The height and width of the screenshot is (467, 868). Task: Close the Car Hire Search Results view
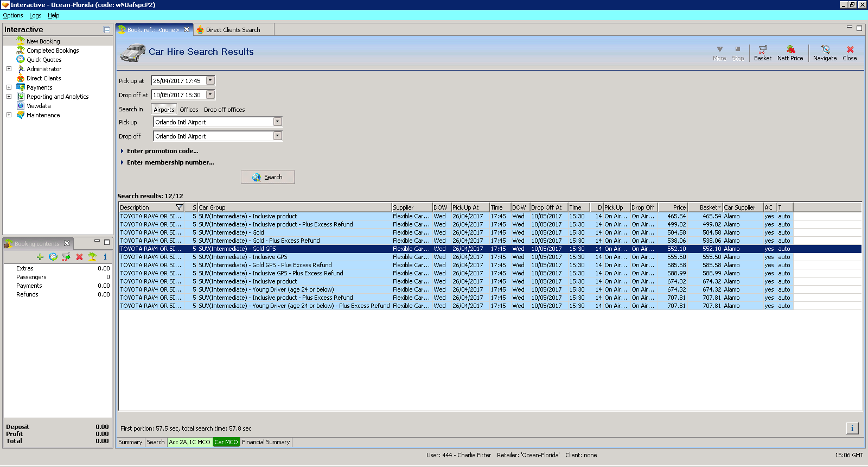pyautogui.click(x=850, y=53)
